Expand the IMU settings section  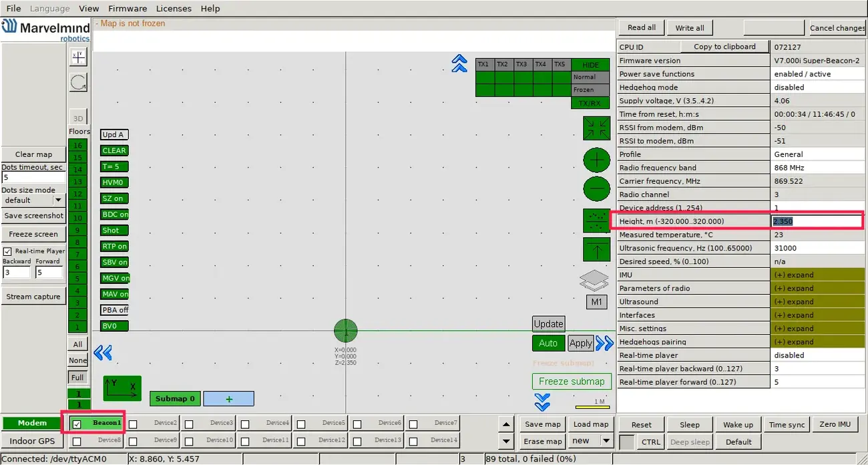click(x=817, y=275)
